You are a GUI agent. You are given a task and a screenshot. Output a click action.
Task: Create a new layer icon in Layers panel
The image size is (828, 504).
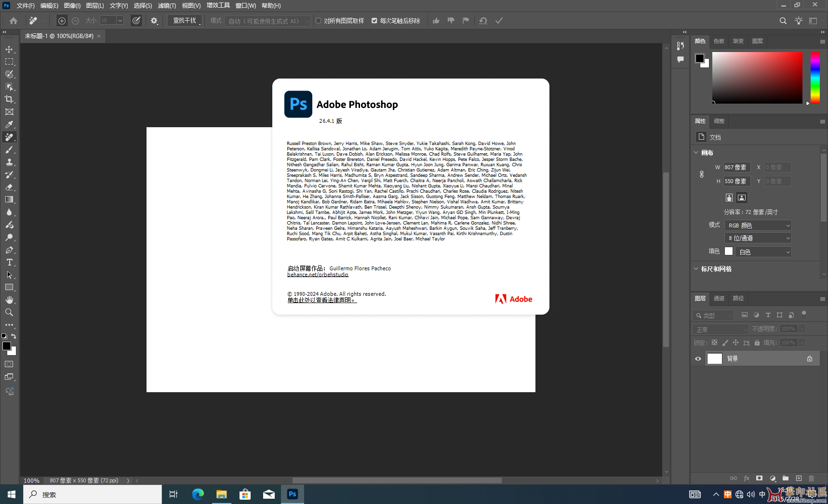799,478
